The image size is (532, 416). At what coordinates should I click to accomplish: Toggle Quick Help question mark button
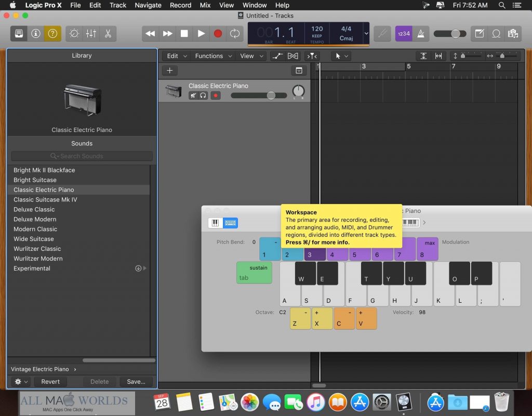(52, 34)
